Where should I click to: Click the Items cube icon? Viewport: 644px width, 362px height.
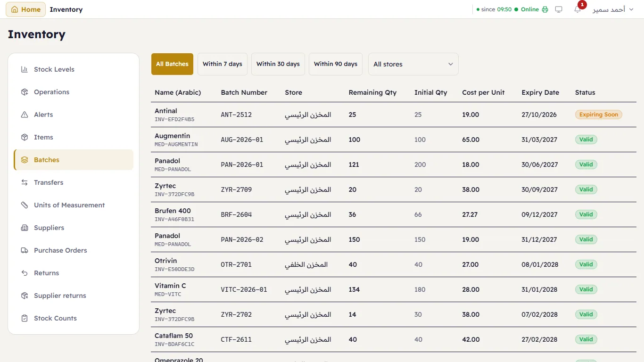pyautogui.click(x=25, y=137)
